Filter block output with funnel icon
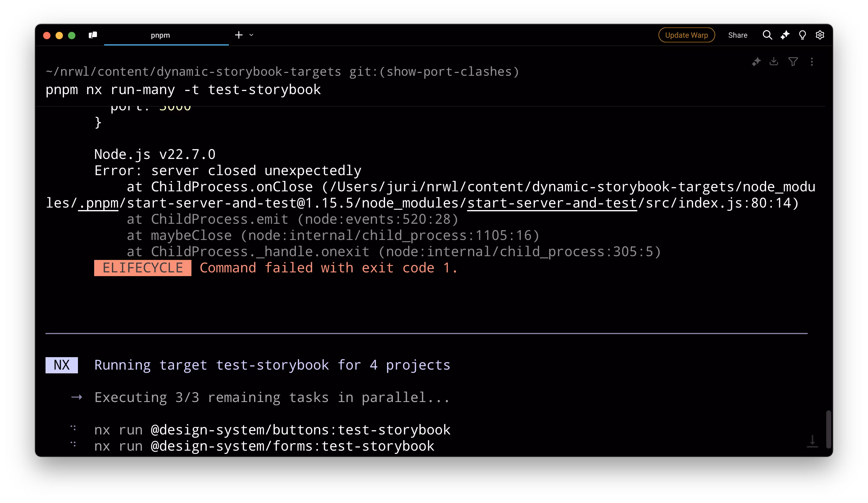This screenshot has height=503, width=868. [x=793, y=62]
